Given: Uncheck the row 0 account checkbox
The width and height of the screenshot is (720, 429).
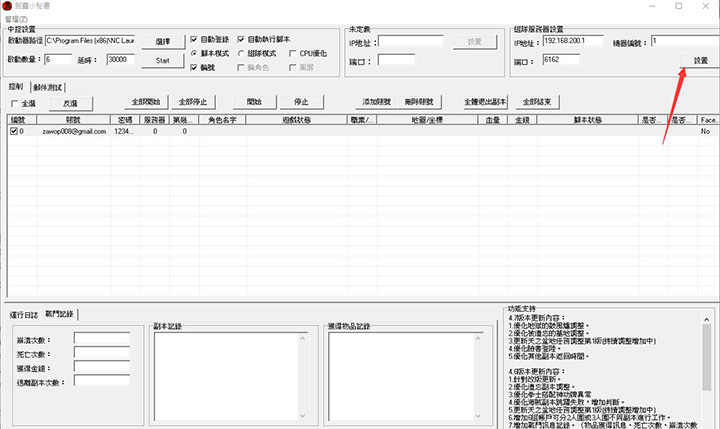Looking at the screenshot, I should [13, 131].
